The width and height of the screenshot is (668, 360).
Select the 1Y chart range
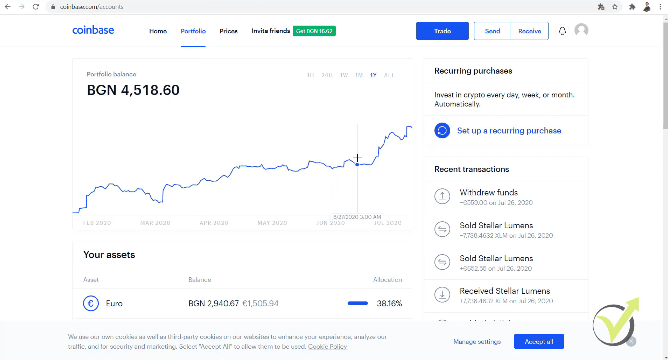click(x=374, y=75)
